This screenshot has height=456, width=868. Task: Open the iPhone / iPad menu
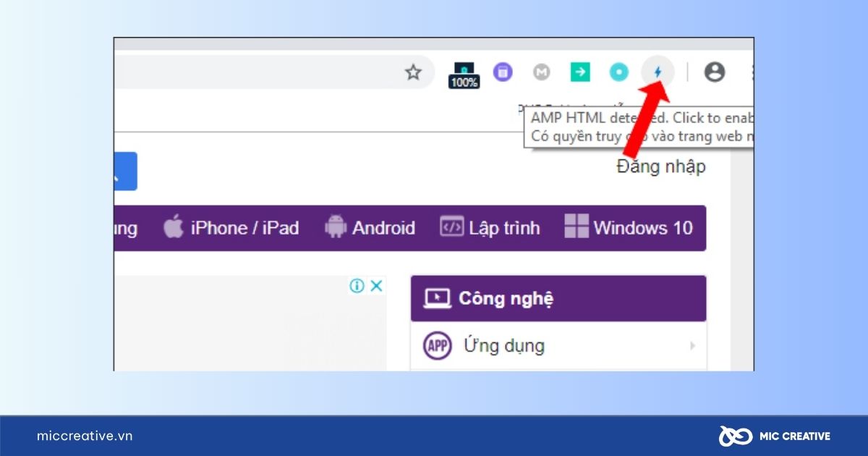[231, 228]
